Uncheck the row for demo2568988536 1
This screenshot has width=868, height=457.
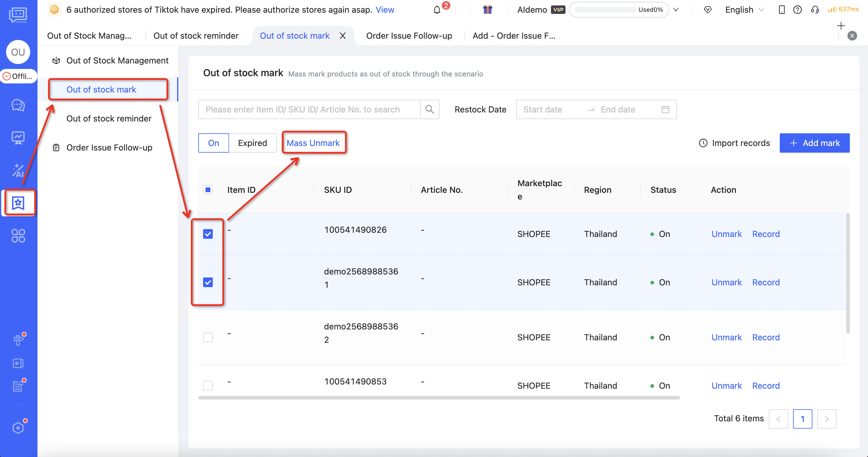[x=208, y=282]
